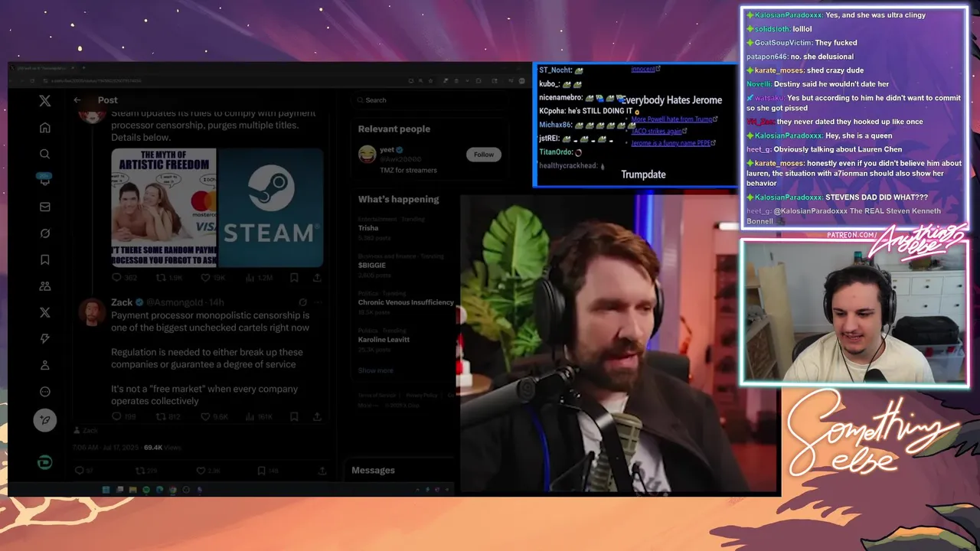980x551 pixels.
Task: Open the STEAM logo image
Action: (x=270, y=207)
